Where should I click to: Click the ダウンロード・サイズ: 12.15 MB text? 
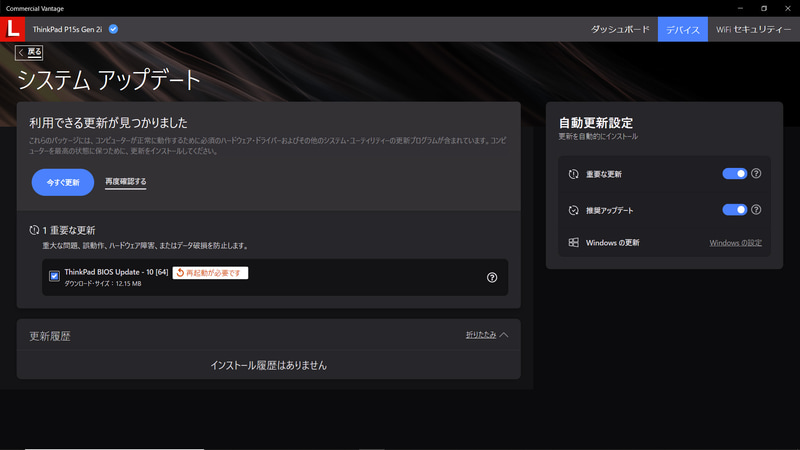[x=103, y=284]
